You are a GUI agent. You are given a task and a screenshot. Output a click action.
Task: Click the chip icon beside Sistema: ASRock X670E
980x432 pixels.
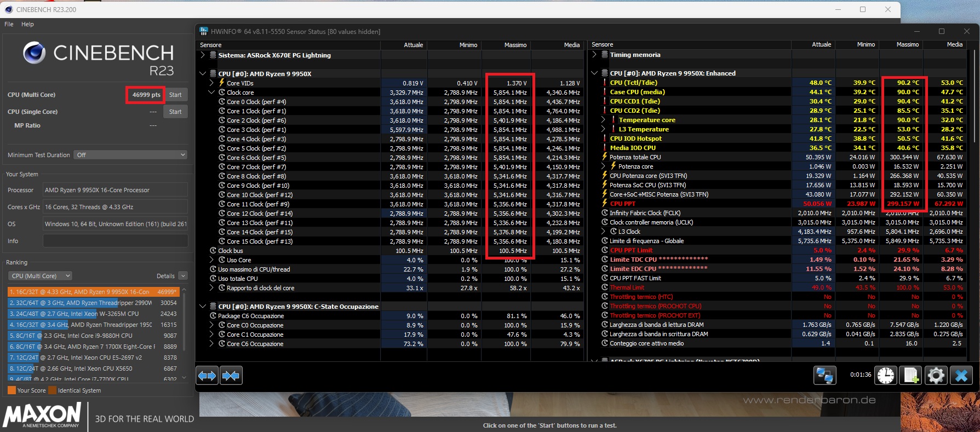pyautogui.click(x=213, y=55)
